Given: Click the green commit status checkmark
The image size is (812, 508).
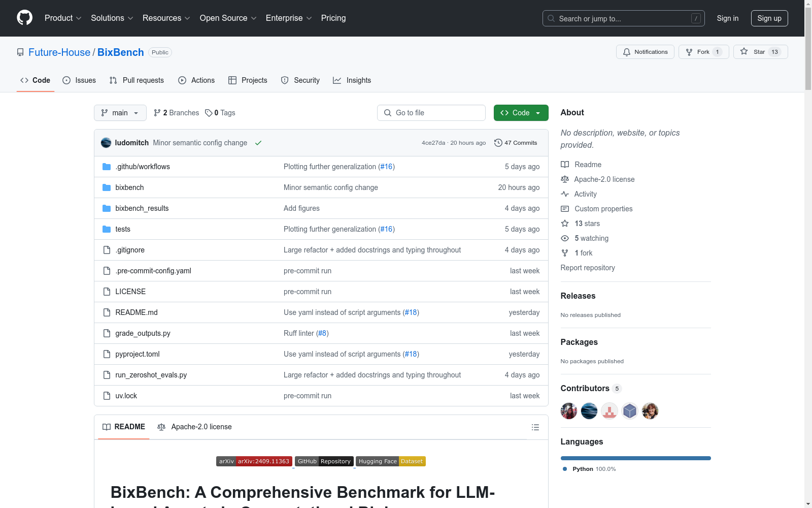Looking at the screenshot, I should [x=258, y=143].
